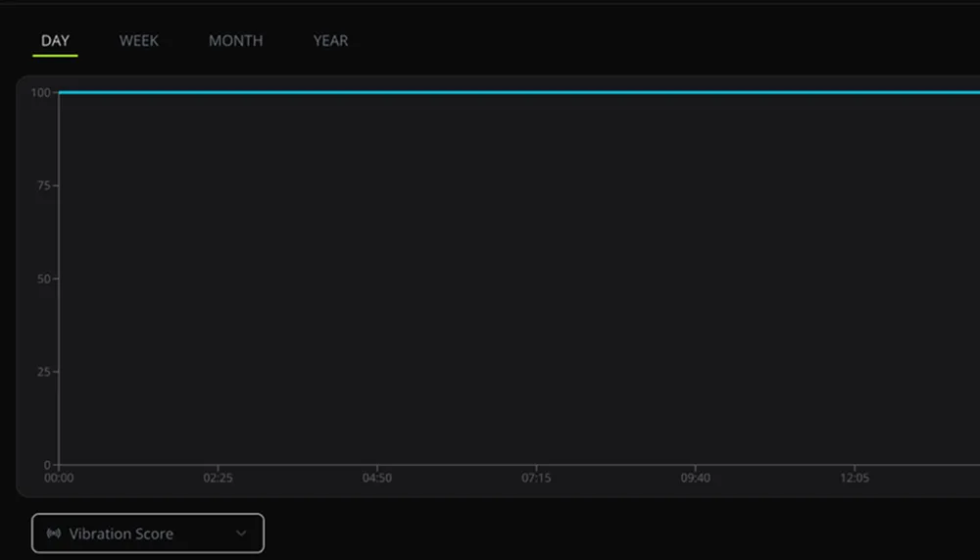Click the 75 tick on the y-axis
The height and width of the screenshot is (560, 980).
[44, 185]
